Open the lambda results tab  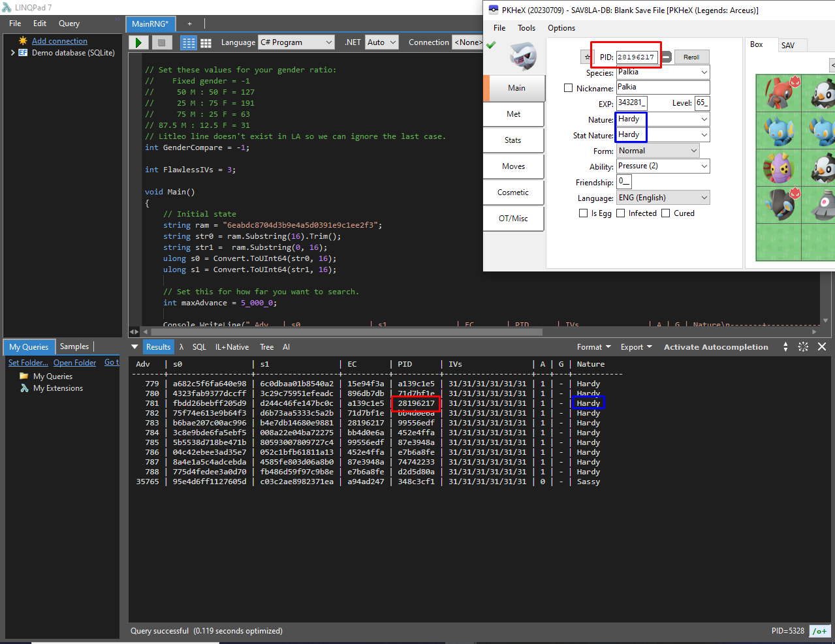181,347
